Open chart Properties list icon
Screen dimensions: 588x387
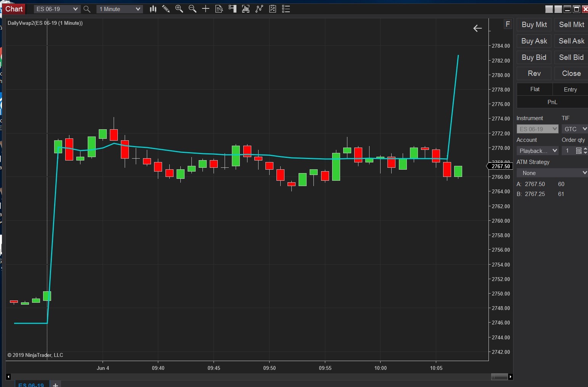pos(286,9)
